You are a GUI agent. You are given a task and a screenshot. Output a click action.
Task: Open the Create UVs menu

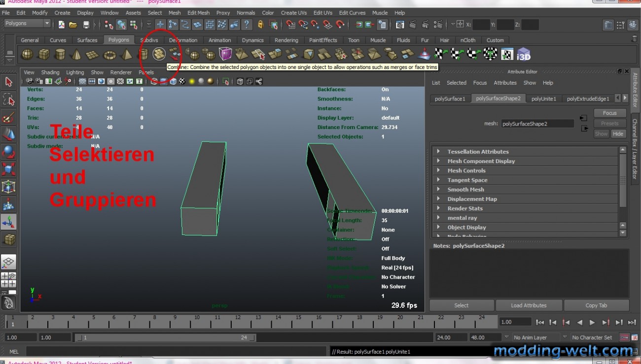coord(294,13)
